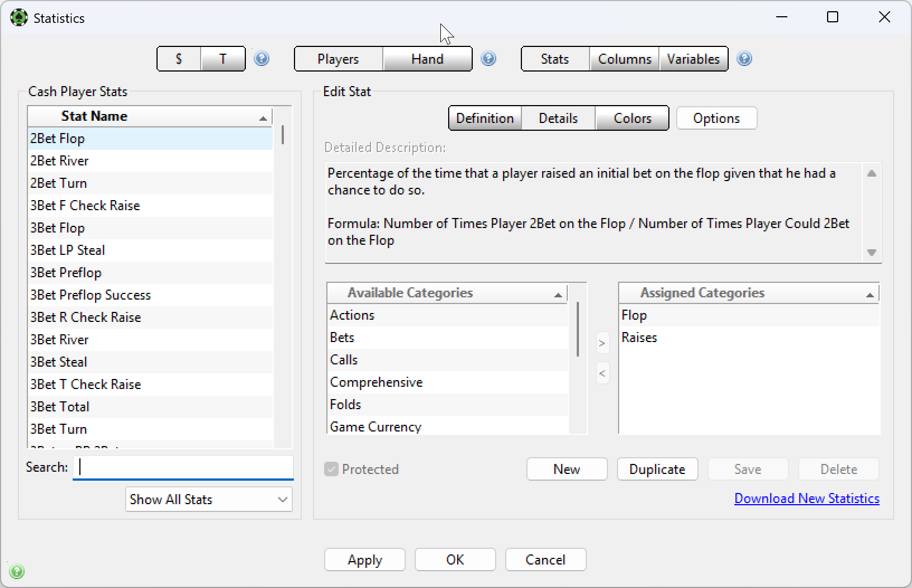Select Flop in Assigned Categories

click(749, 315)
